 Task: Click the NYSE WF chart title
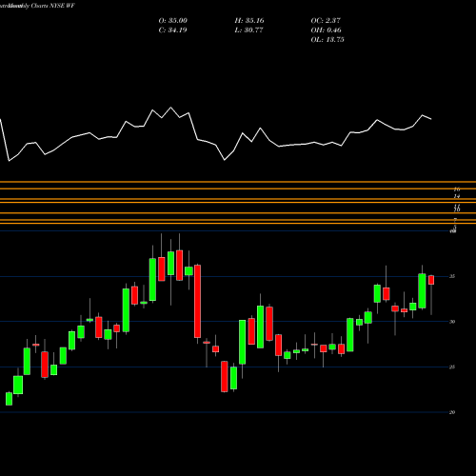point(37,6)
